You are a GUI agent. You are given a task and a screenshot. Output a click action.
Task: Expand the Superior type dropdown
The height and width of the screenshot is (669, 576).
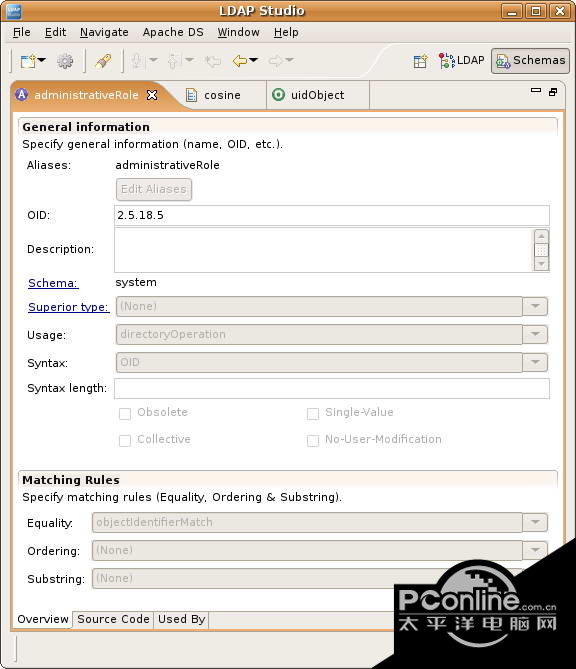(x=535, y=306)
